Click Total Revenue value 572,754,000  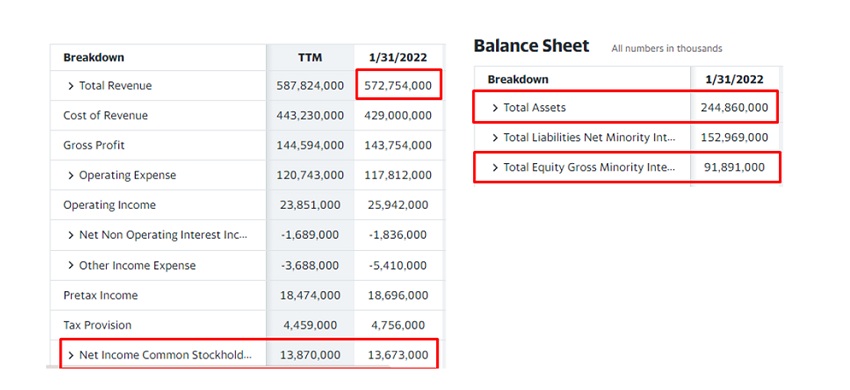398,86
